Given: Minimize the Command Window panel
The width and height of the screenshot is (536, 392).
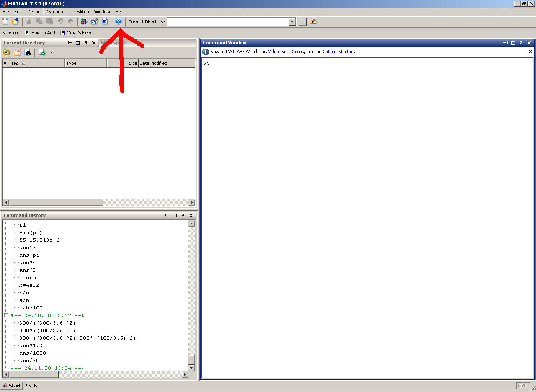Looking at the screenshot, I should click(x=505, y=43).
